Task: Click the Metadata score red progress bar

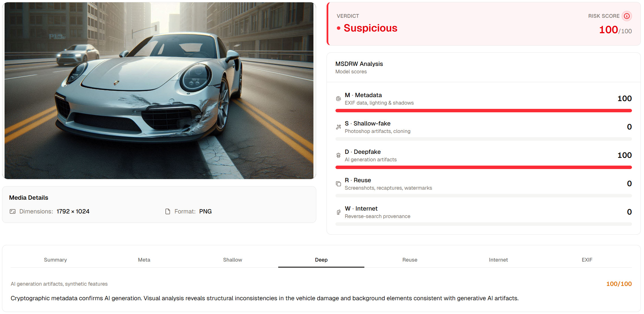Action: [483, 111]
